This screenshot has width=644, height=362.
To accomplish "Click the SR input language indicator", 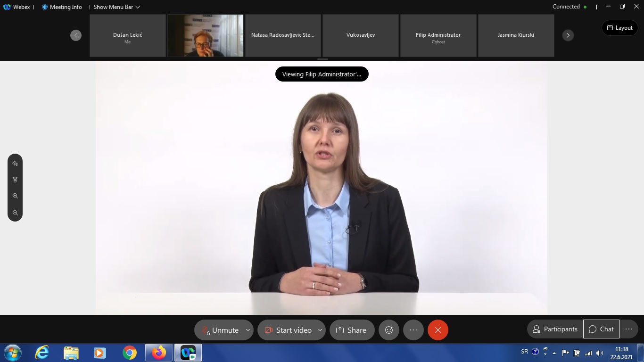I will [525, 352].
